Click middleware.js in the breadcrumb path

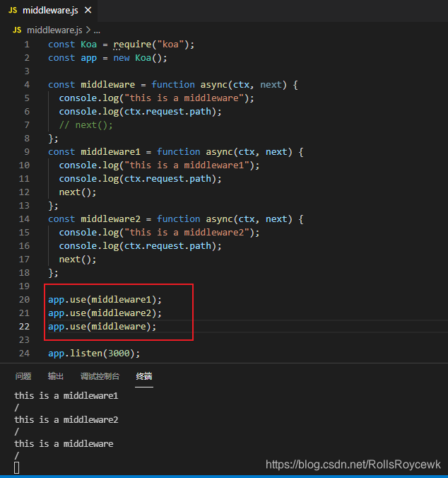click(54, 30)
